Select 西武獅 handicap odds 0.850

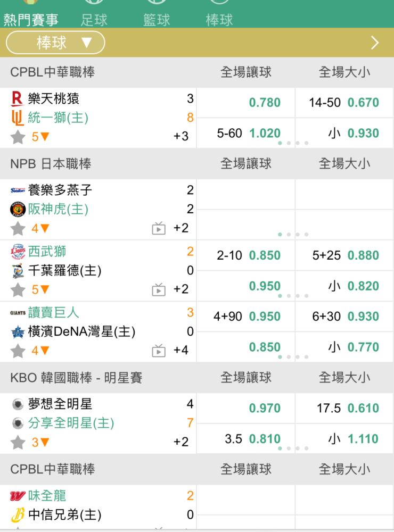click(x=265, y=255)
